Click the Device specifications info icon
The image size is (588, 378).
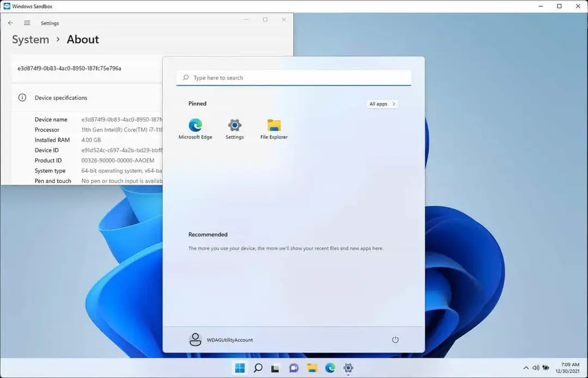click(22, 97)
